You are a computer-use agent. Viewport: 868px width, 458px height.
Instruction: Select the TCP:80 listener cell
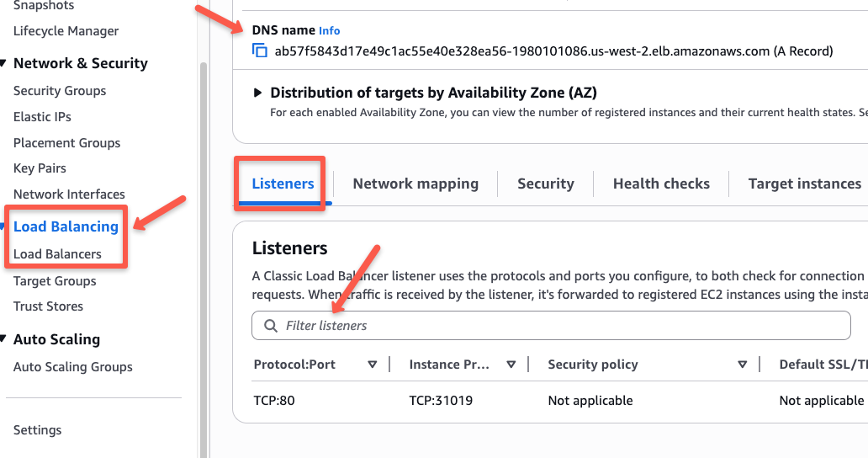point(274,401)
